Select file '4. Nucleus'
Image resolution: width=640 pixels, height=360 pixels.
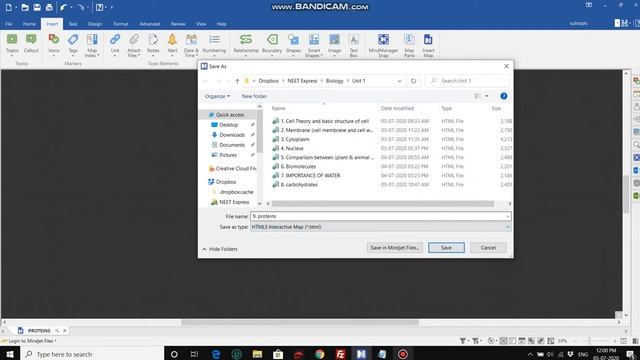tap(292, 149)
